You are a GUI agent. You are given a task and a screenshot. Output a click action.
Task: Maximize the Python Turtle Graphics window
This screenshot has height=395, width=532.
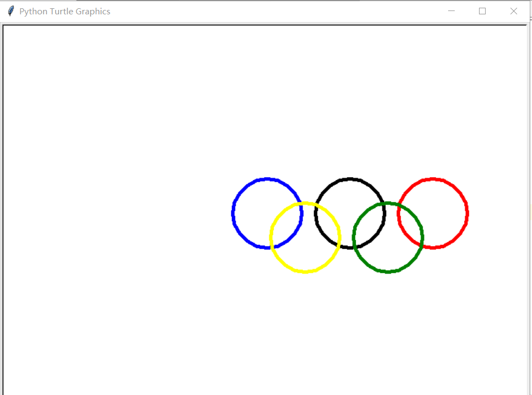tap(482, 11)
